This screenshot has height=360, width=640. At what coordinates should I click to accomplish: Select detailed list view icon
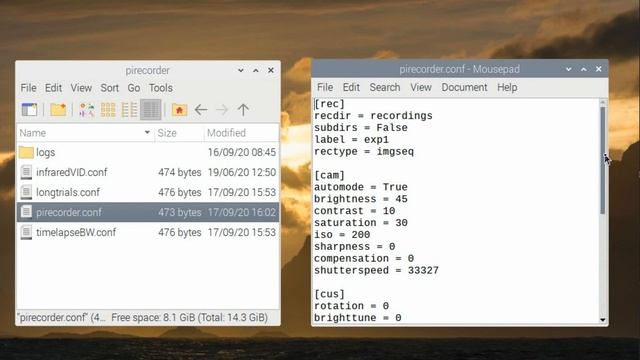click(151, 110)
